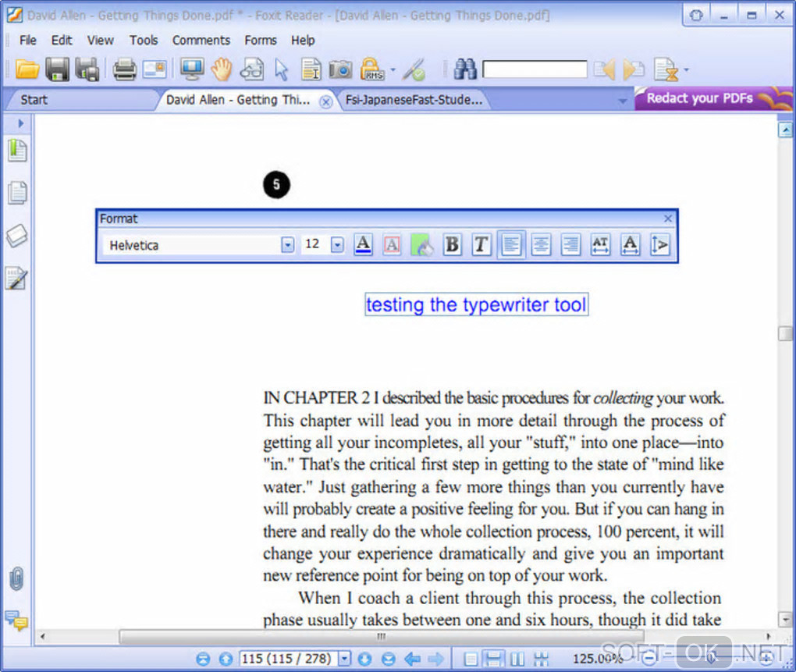796x672 pixels.
Task: Open the Helvetica font name dropdown
Action: 287,245
